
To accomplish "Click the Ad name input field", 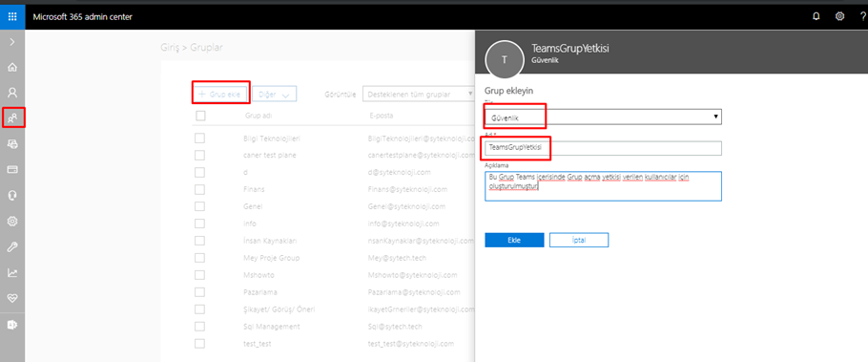I will click(x=604, y=148).
